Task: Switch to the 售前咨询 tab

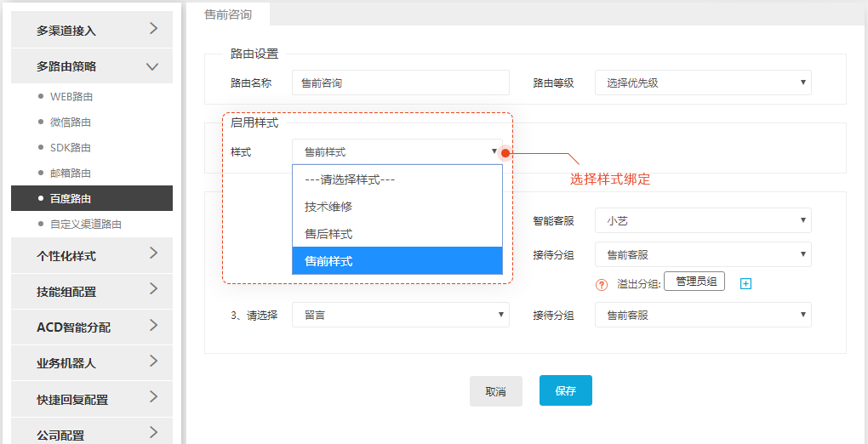Action: [228, 14]
